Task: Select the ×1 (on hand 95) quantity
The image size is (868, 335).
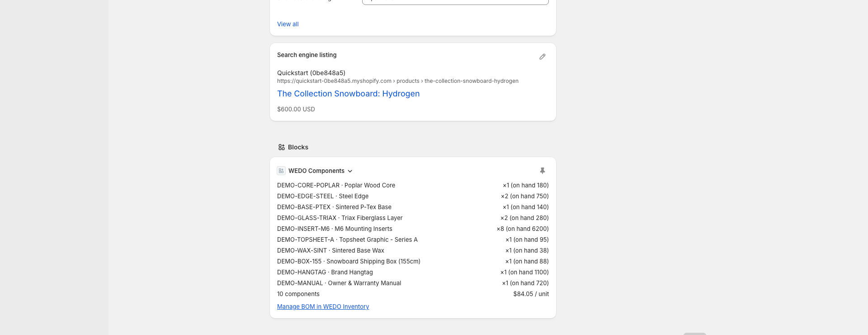Action: (x=527, y=239)
